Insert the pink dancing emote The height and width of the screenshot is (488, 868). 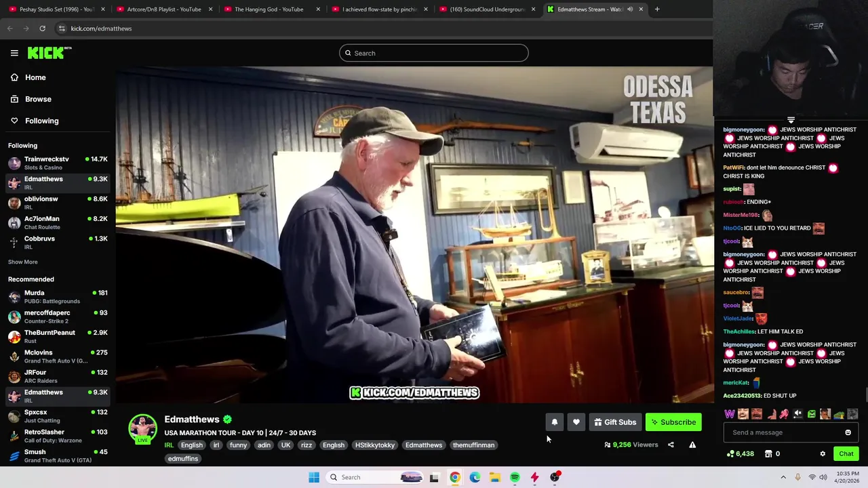(x=785, y=414)
